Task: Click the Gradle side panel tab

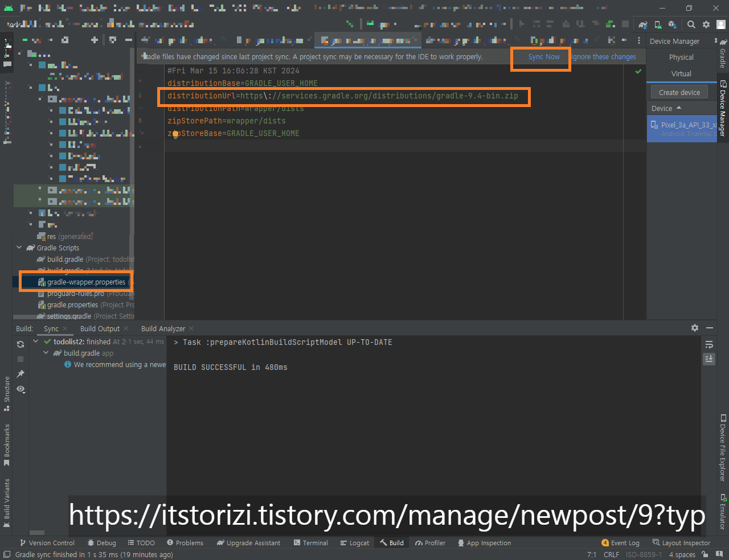Action: coord(723,53)
